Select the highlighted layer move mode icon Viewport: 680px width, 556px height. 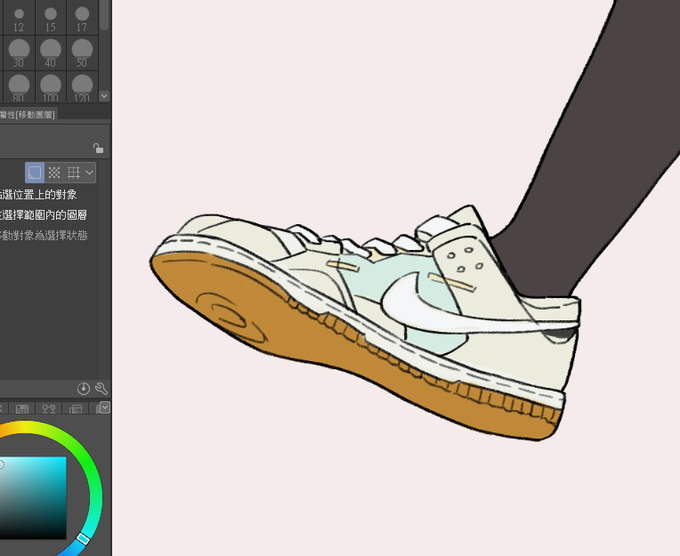pyautogui.click(x=35, y=173)
